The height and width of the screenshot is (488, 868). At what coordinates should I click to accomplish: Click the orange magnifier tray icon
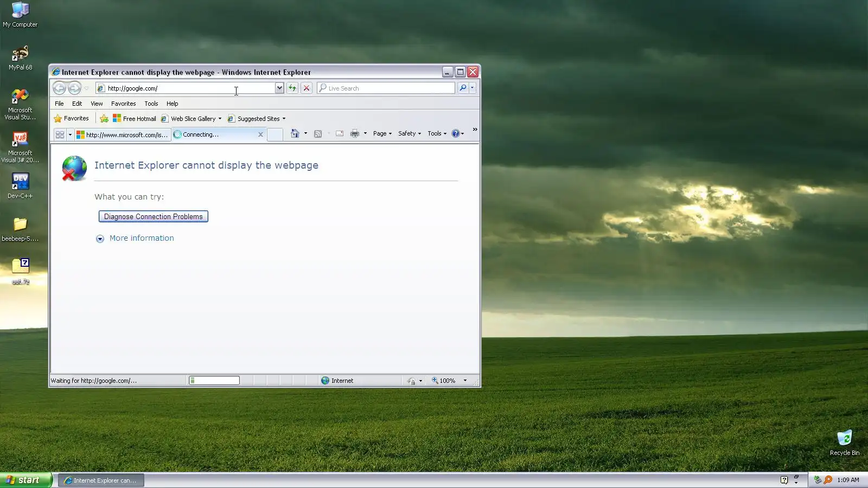pos(828,480)
